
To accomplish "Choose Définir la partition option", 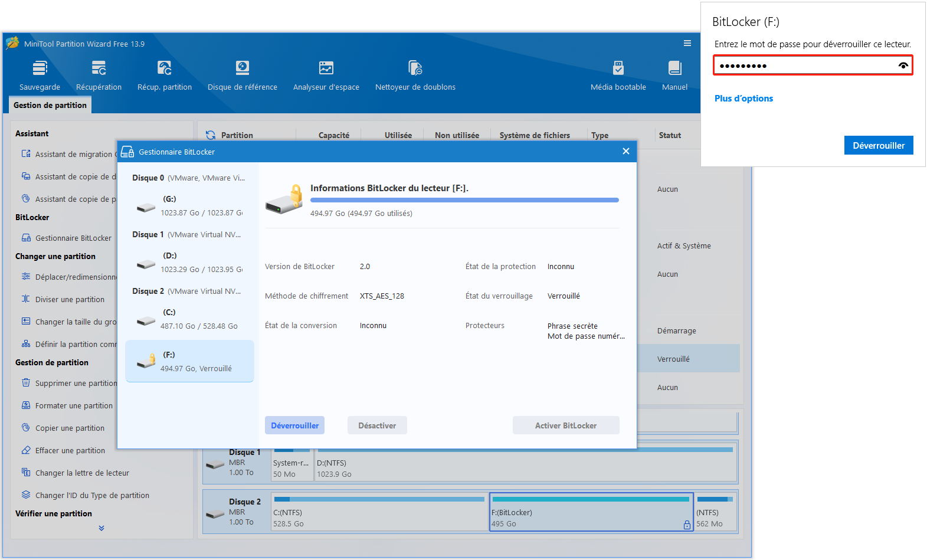I will pos(70,344).
